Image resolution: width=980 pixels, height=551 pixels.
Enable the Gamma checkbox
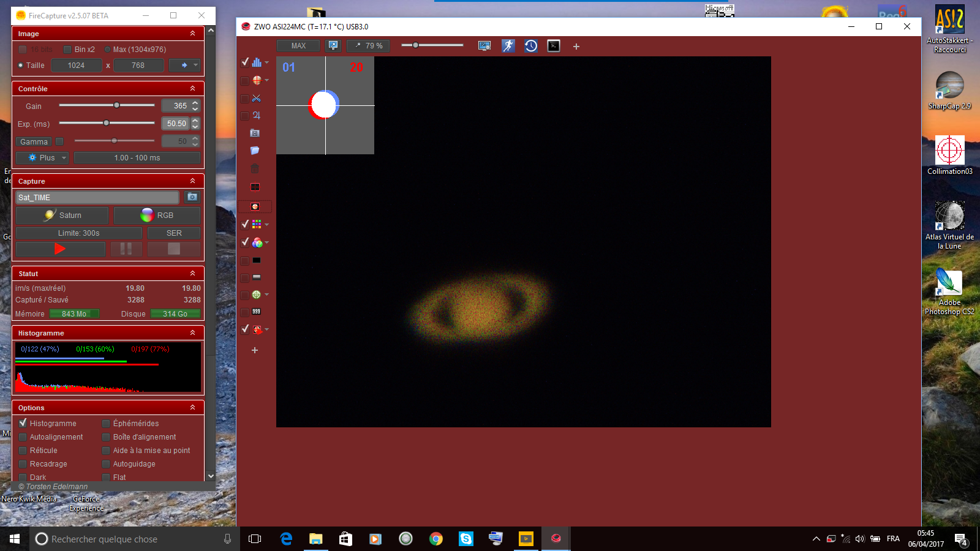59,141
